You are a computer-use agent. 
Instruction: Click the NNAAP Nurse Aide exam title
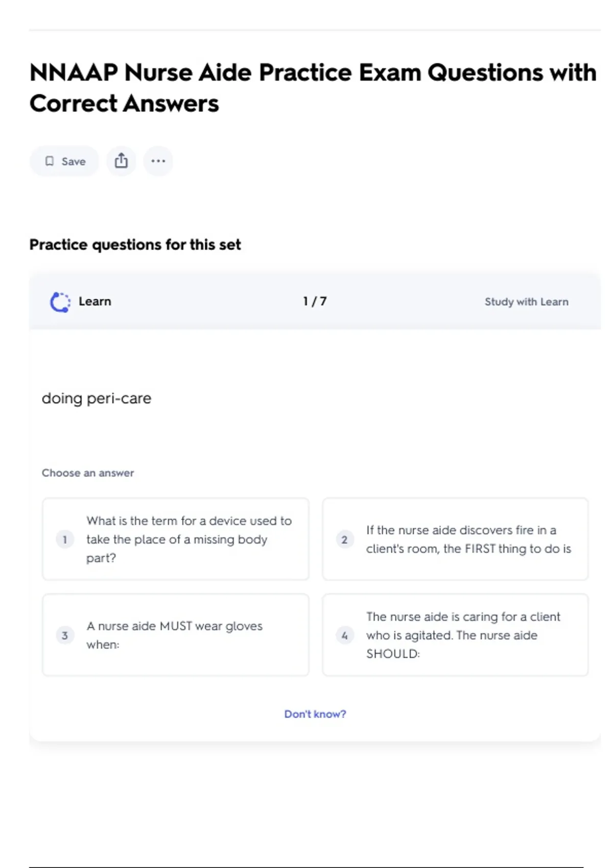coord(313,88)
